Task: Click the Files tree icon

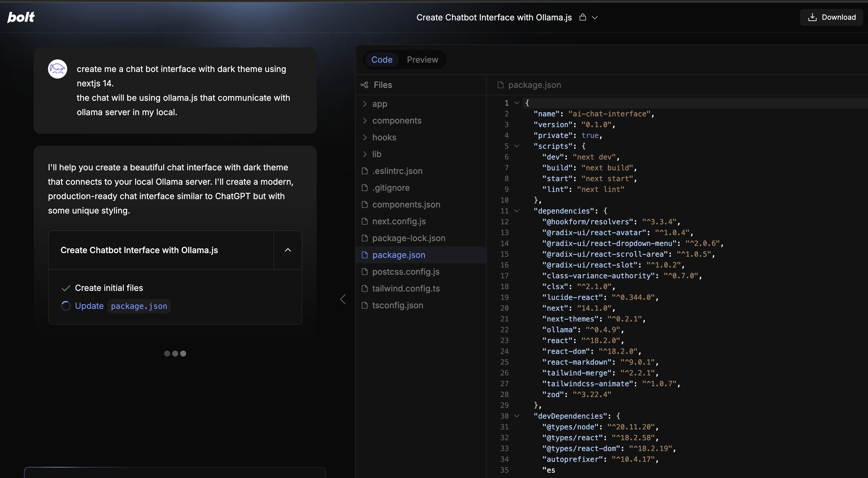Action: tap(364, 85)
